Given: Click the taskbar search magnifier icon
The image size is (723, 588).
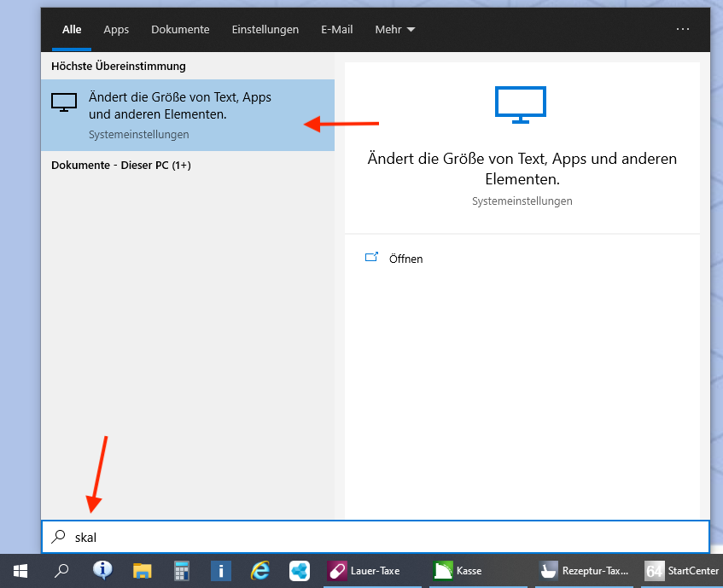Looking at the screenshot, I should (61, 571).
